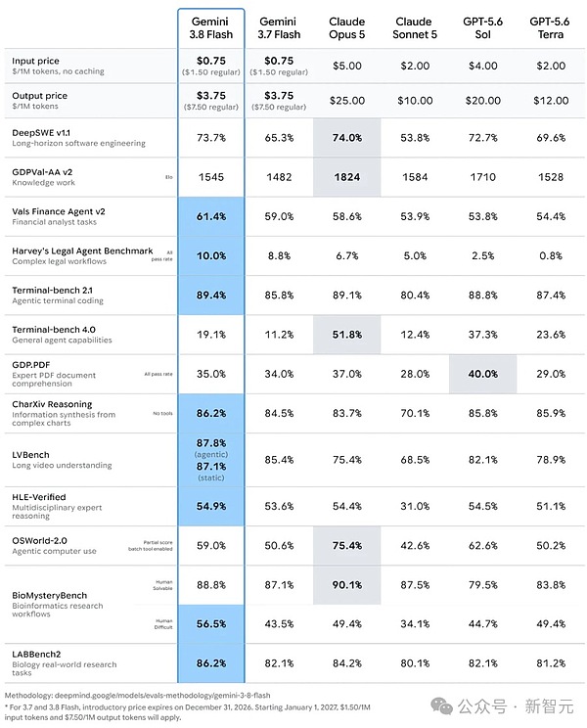Click the Terminal-bench 4.0 row label
The height and width of the screenshot is (728, 587).
click(x=54, y=329)
